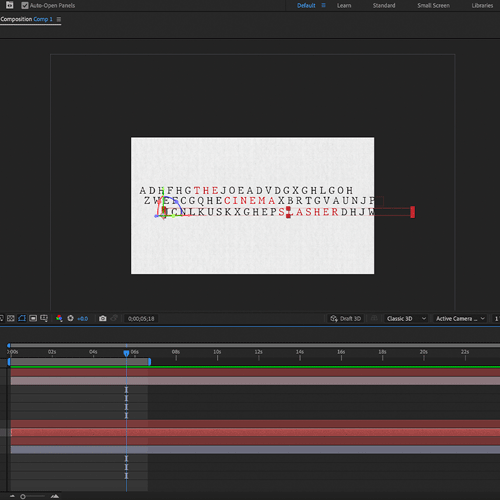Open the Classic 3D renderer dropdown

pyautogui.click(x=406, y=319)
